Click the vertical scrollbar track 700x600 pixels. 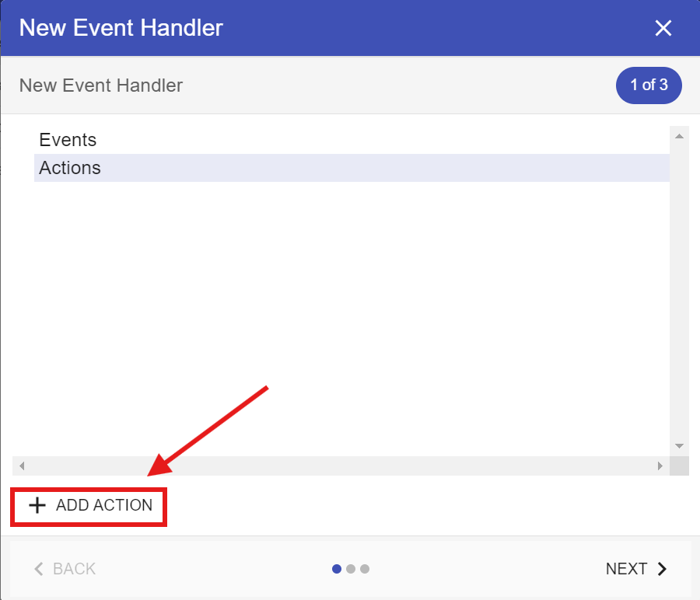679,295
